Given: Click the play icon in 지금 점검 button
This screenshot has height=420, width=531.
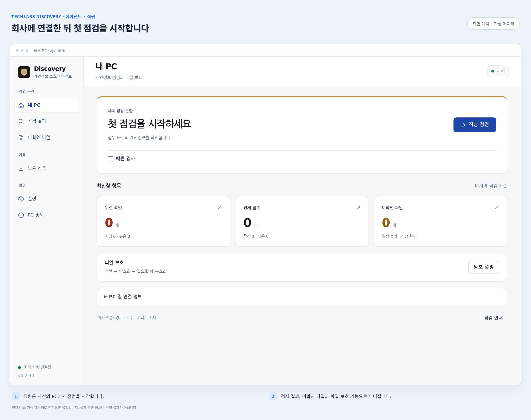Looking at the screenshot, I should coord(464,125).
